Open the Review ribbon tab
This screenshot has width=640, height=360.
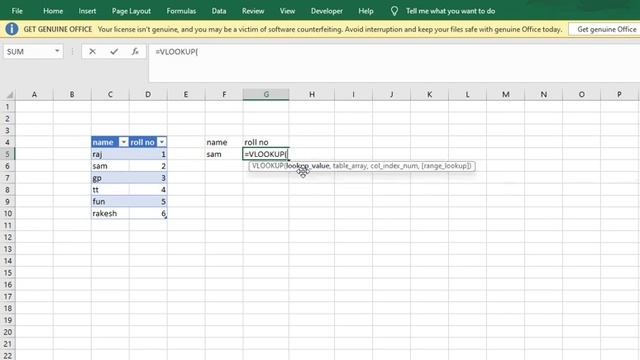pyautogui.click(x=253, y=11)
